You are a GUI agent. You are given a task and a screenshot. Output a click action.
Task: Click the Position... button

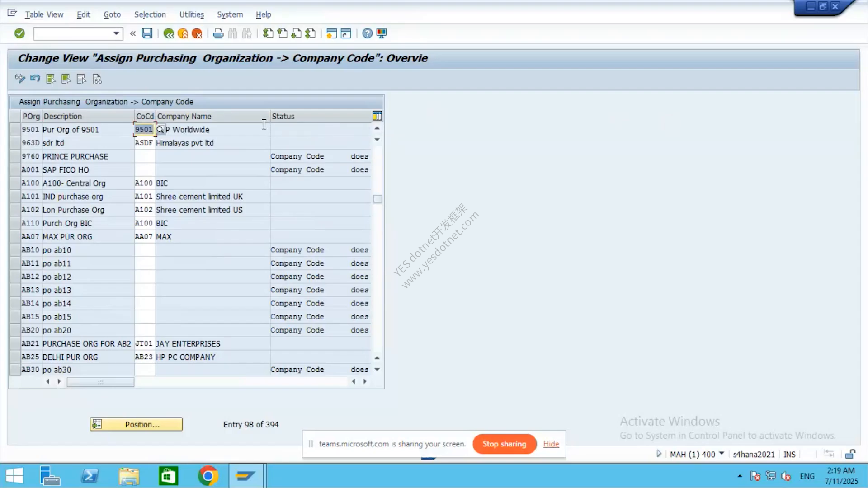136,424
